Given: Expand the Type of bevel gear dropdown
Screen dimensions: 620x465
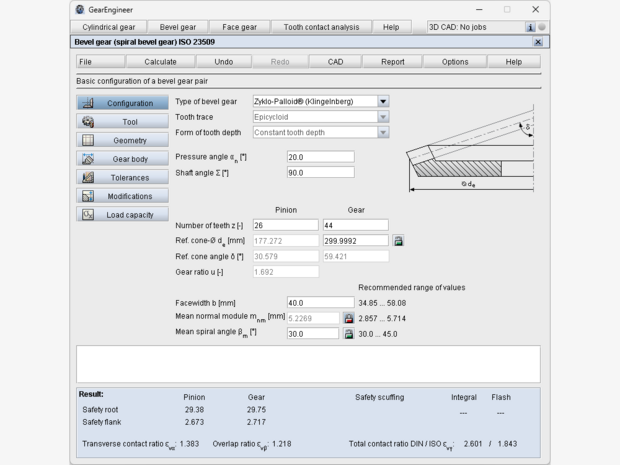Looking at the screenshot, I should (384, 101).
